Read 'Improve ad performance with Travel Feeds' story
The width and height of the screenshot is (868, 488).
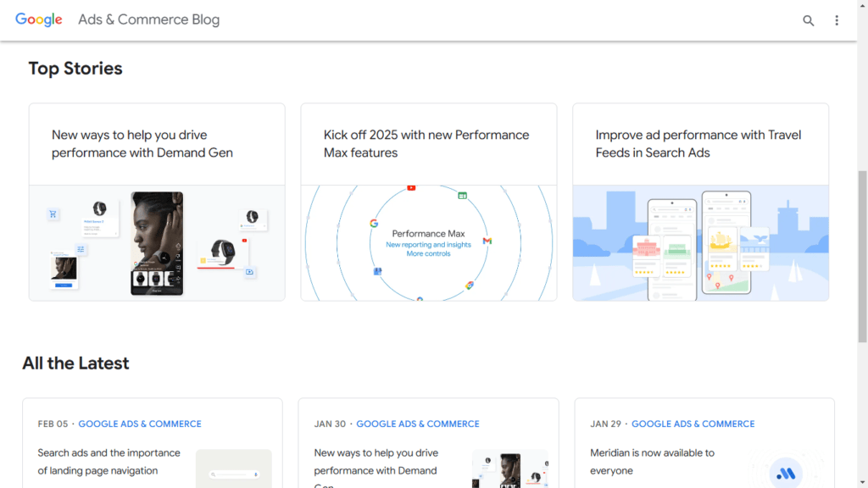click(698, 144)
